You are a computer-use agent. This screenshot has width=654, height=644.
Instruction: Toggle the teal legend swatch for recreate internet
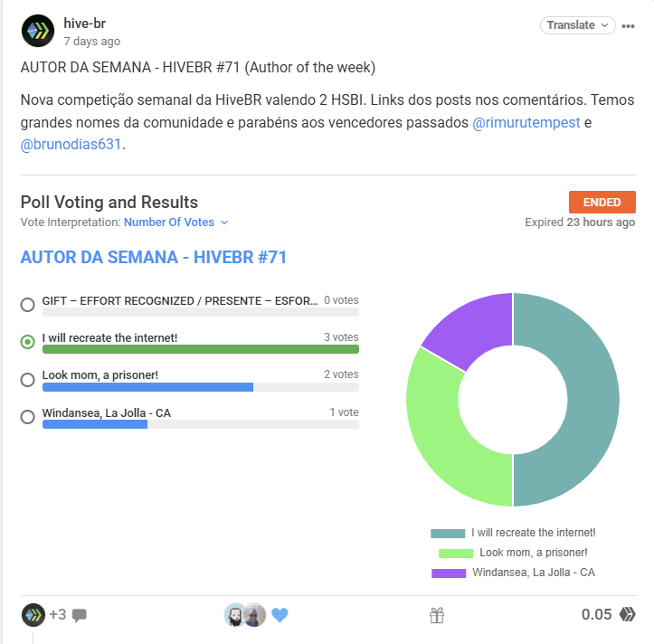click(x=448, y=533)
